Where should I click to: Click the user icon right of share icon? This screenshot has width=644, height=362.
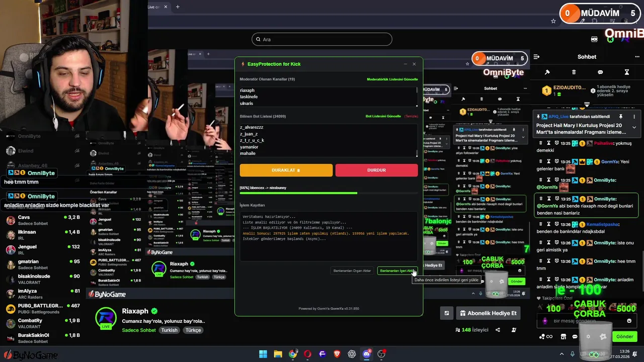tap(514, 330)
